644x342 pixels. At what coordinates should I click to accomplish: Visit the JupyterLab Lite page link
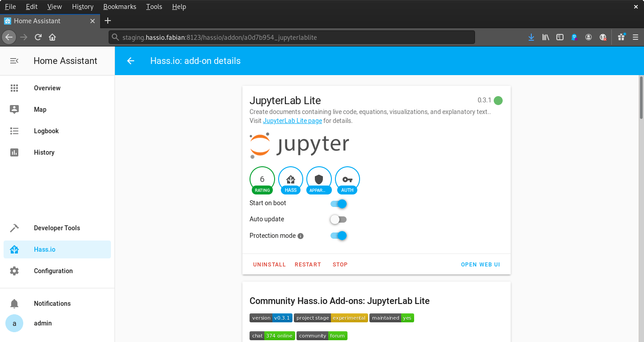click(292, 120)
